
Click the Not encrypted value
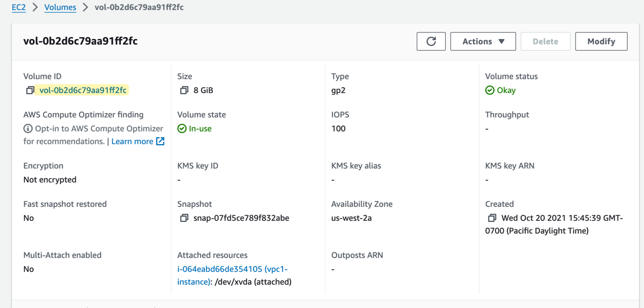(x=50, y=180)
